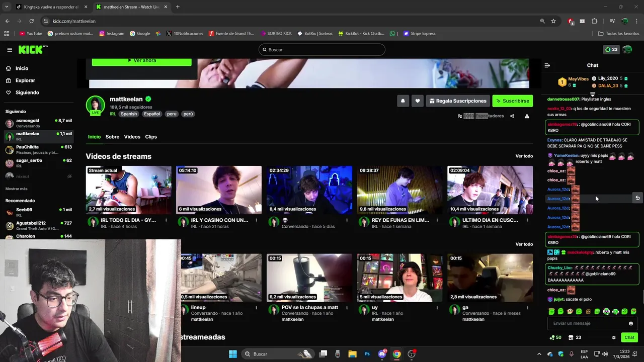This screenshot has width=644, height=362.
Task: Switch to the Videos tab
Action: coord(132,137)
